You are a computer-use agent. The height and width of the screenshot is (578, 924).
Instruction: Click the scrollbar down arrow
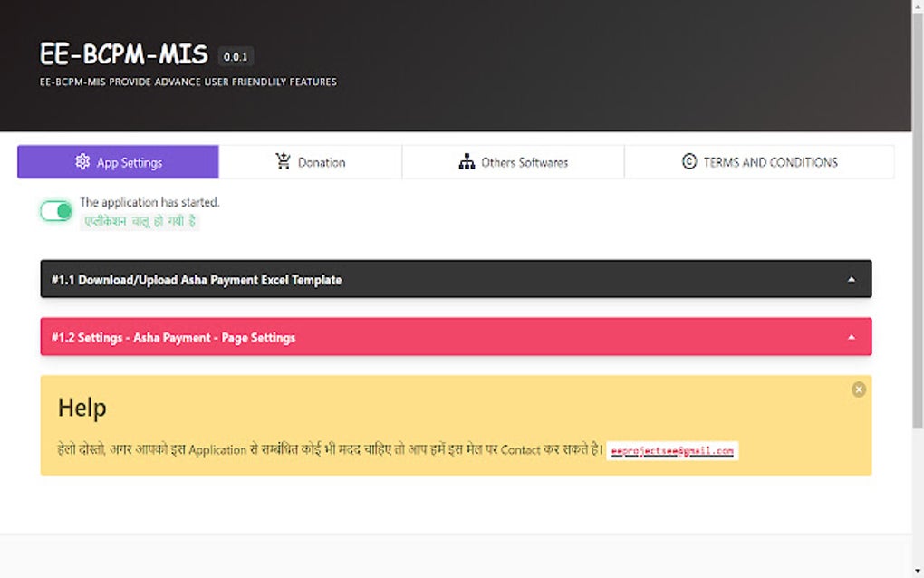point(917,571)
